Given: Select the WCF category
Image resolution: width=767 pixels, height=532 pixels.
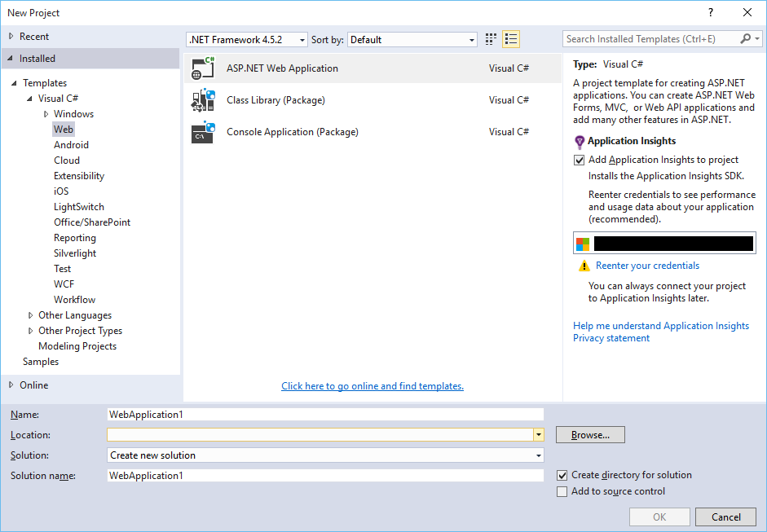Looking at the screenshot, I should coord(64,284).
